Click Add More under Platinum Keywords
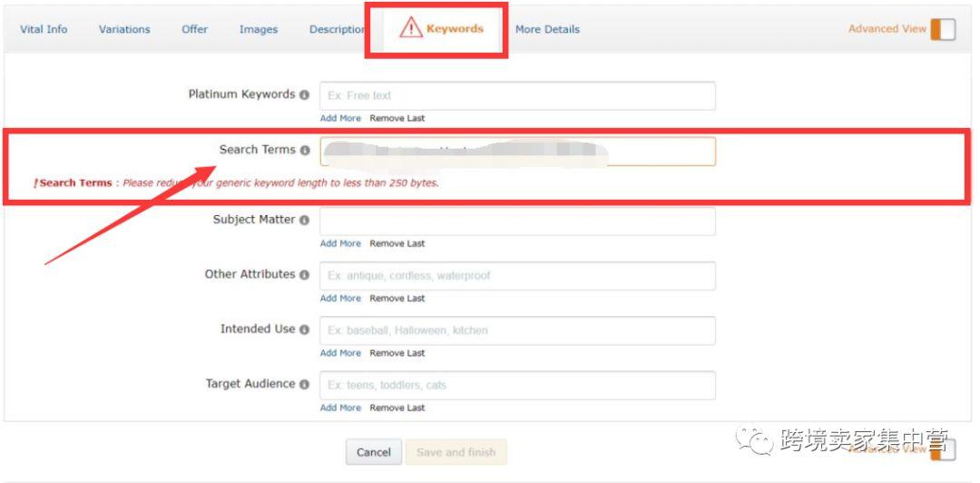This screenshot has width=980, height=483. pyautogui.click(x=340, y=118)
